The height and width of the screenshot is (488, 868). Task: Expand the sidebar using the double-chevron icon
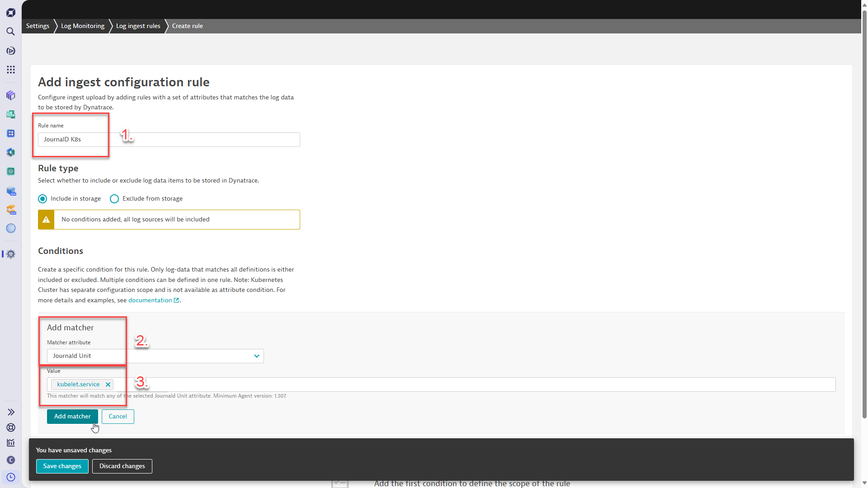pos(10,412)
